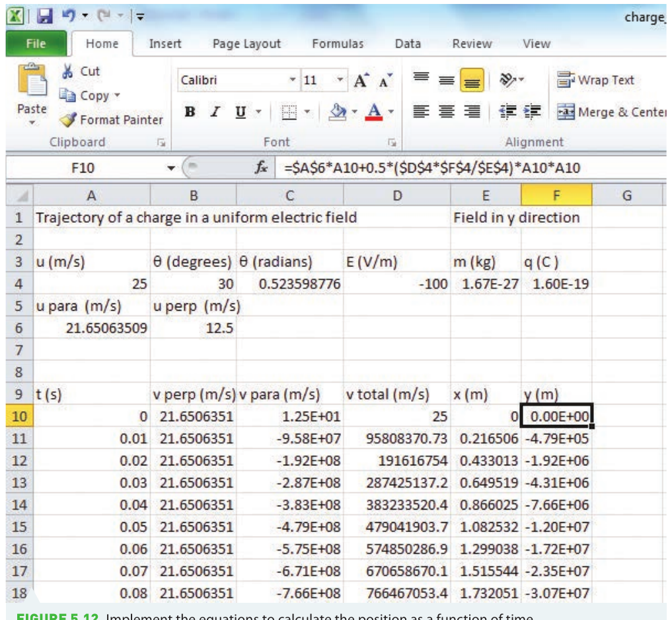Select all cells with corner button

(20, 196)
